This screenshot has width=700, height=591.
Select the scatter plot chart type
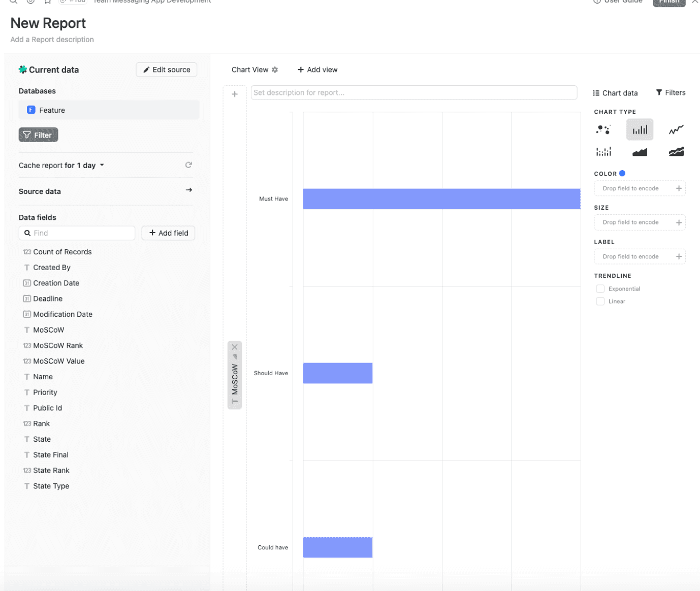click(603, 129)
